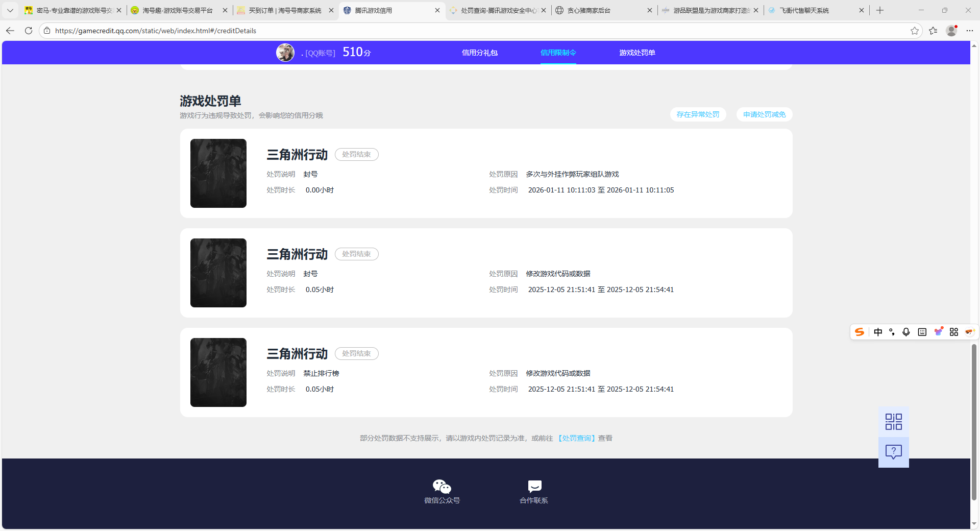This screenshot has height=531, width=980.
Task: Show the QR code panel icon
Action: 893,421
